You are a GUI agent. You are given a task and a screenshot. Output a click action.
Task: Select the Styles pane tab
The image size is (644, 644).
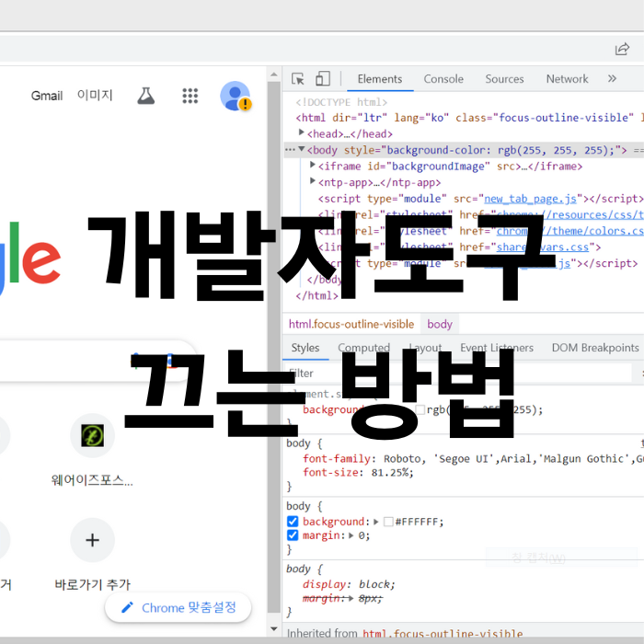point(305,348)
